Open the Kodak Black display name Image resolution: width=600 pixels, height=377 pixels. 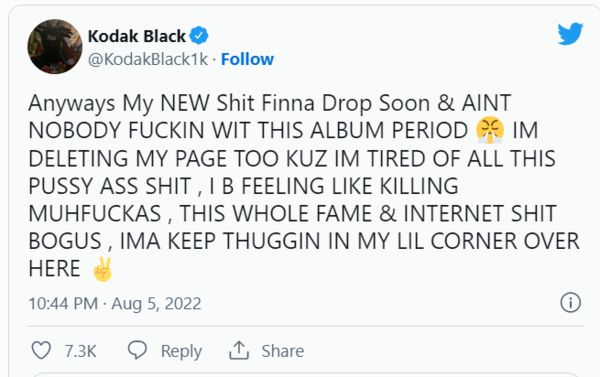(137, 36)
